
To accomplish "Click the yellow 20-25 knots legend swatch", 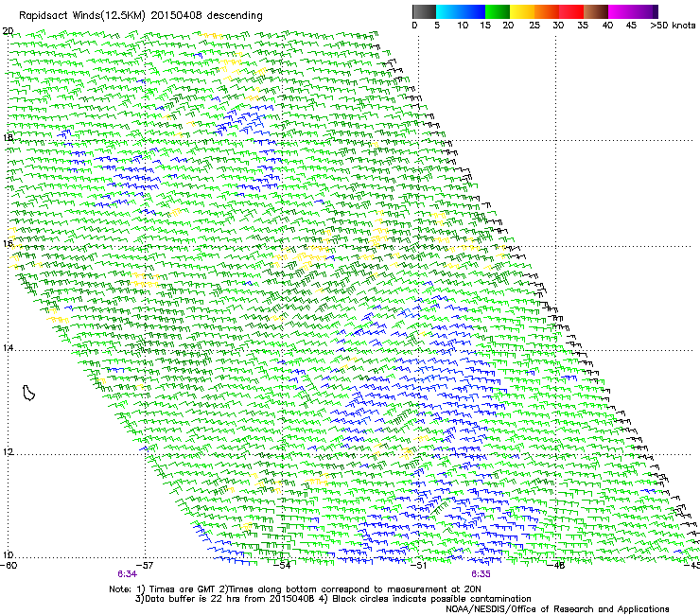I will click(x=522, y=11).
